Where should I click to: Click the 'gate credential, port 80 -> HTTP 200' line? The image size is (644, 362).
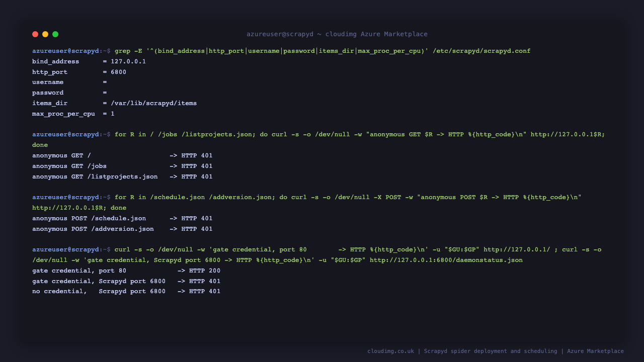tap(126, 270)
